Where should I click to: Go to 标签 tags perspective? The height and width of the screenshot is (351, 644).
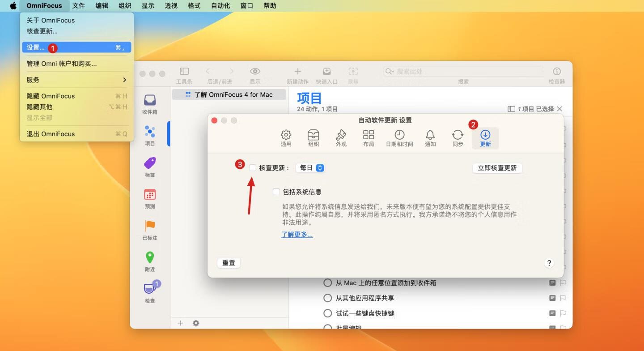pyautogui.click(x=150, y=167)
